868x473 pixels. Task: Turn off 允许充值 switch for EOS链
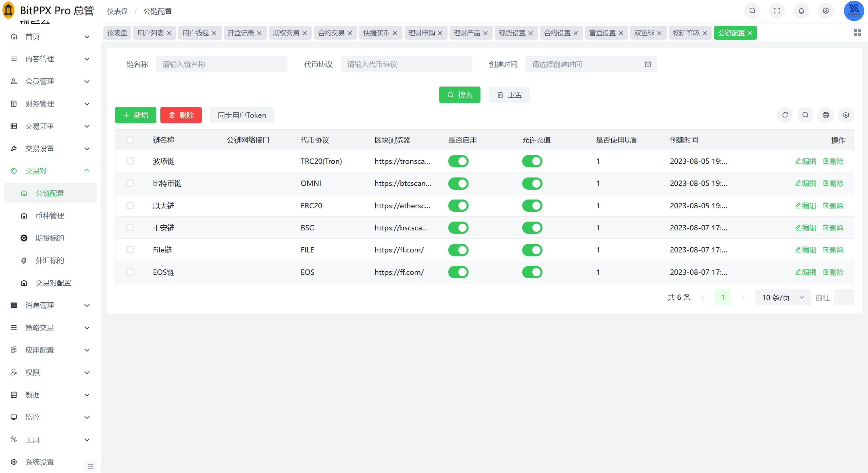(x=532, y=272)
